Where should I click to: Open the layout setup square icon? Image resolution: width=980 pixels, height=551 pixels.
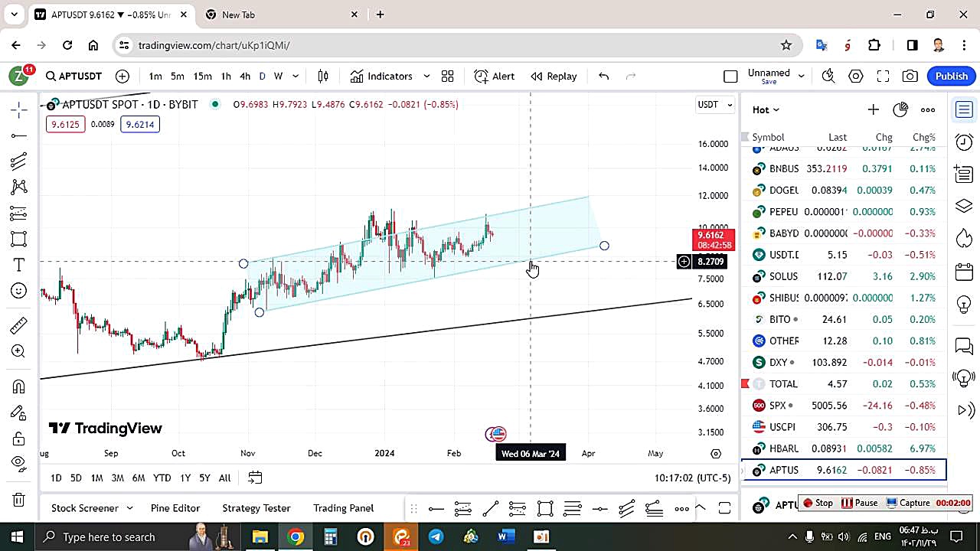click(730, 76)
